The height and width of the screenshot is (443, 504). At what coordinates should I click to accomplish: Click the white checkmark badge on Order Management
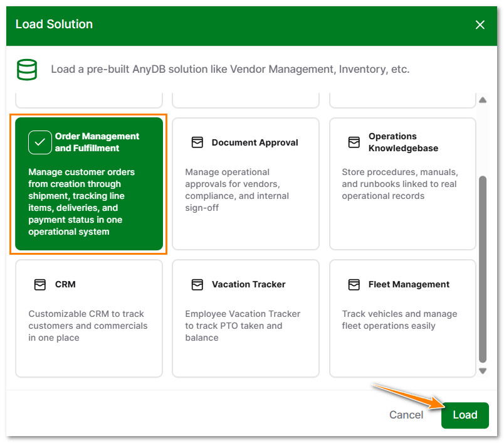click(39, 142)
